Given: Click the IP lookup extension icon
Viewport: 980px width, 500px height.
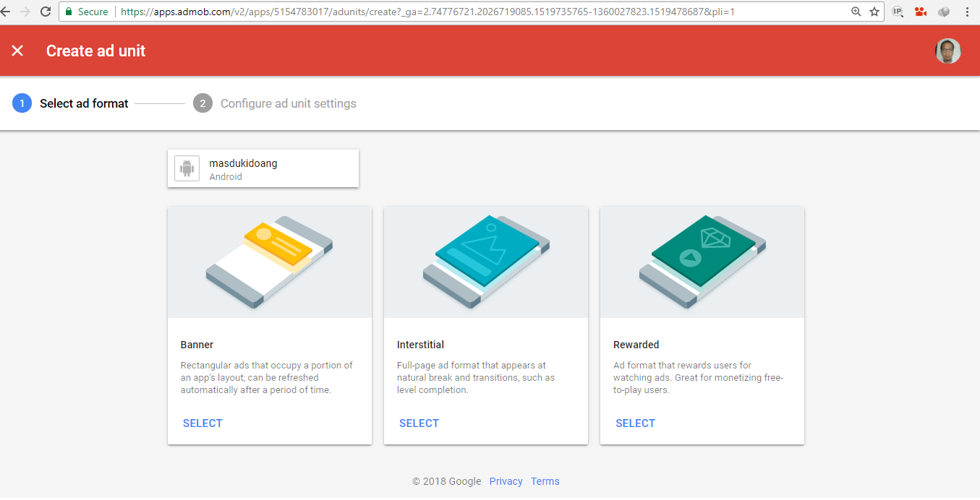Looking at the screenshot, I should (897, 12).
